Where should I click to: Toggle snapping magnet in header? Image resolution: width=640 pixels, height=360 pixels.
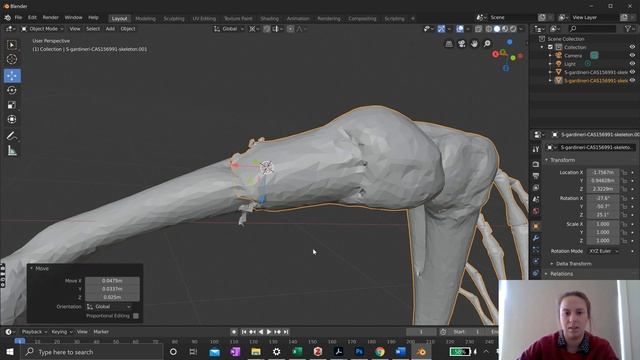point(267,29)
